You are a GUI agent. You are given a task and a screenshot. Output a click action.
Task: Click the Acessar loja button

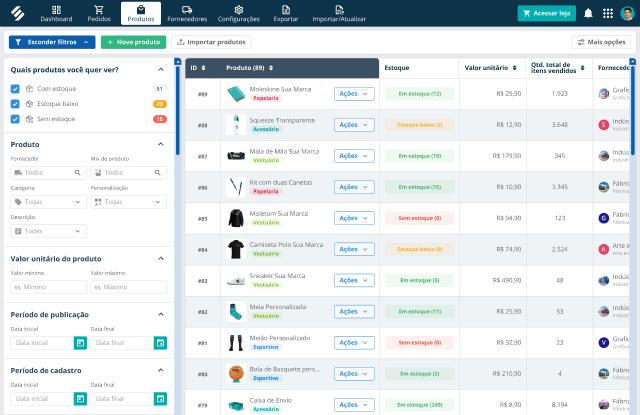(x=547, y=13)
